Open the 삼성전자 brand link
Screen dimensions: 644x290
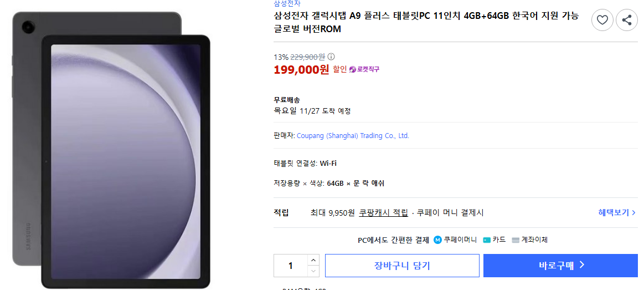[287, 3]
